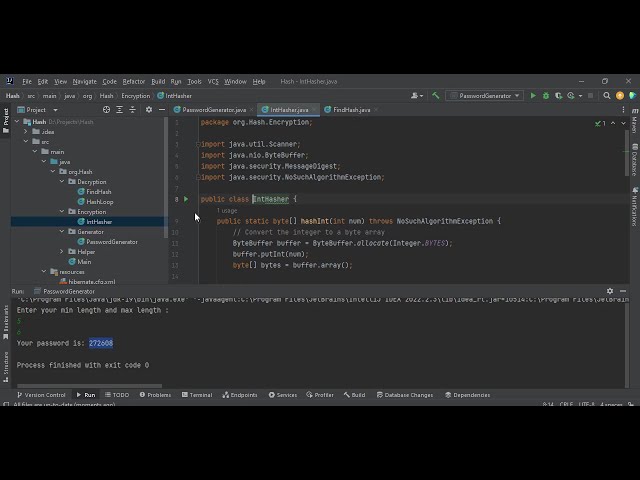640x480 pixels.
Task: Open editor tabs more options menu
Action: tap(623, 110)
